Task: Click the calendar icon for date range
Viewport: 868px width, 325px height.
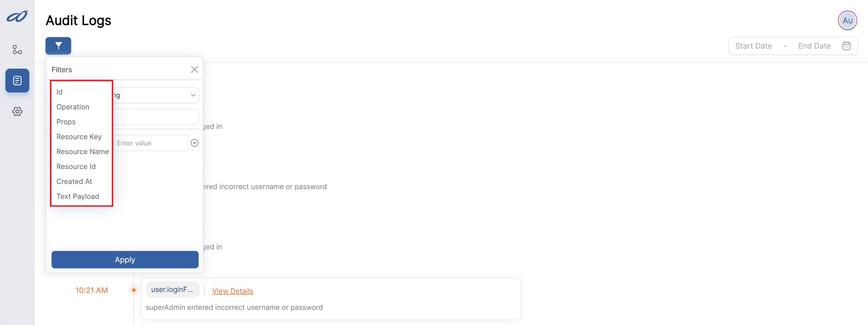Action: pyautogui.click(x=847, y=45)
